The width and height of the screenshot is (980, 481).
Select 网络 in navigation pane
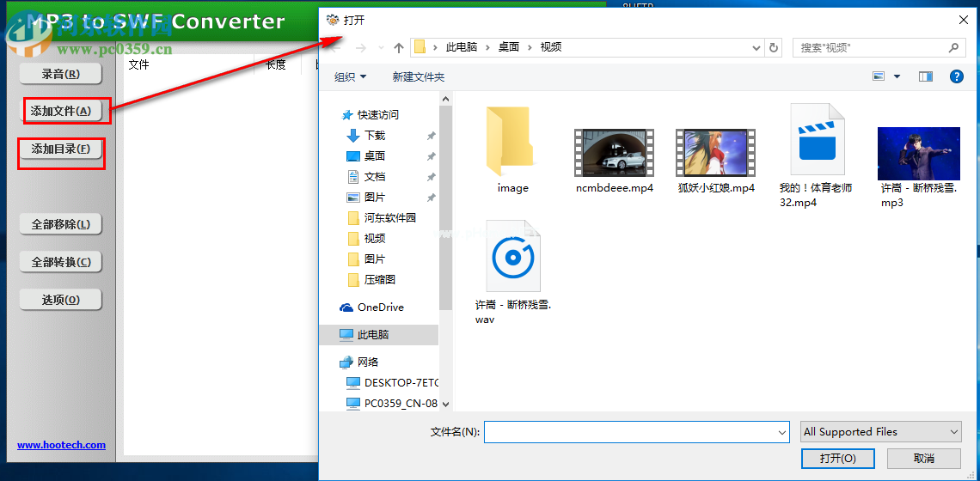pyautogui.click(x=368, y=362)
